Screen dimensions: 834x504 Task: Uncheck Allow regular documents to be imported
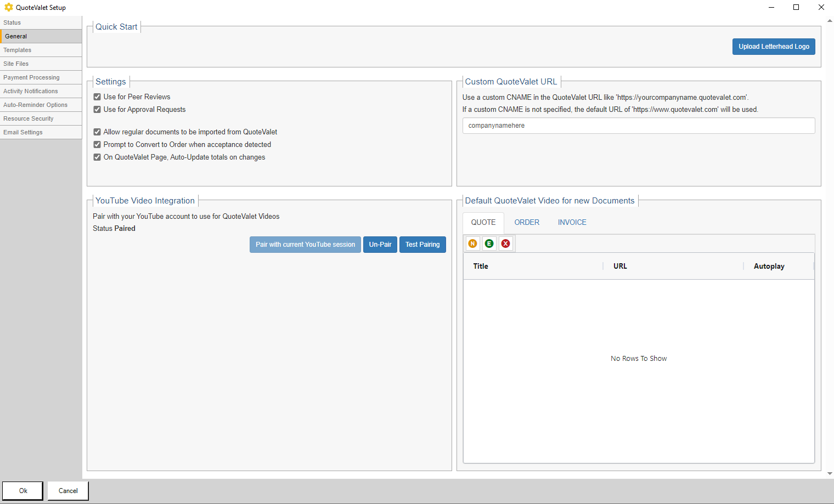pos(97,132)
